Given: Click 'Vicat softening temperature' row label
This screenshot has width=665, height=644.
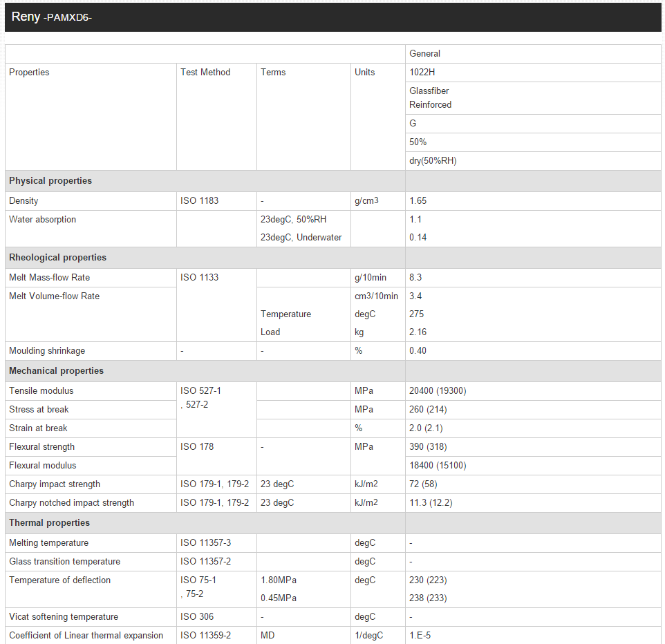Looking at the screenshot, I should [x=63, y=617].
